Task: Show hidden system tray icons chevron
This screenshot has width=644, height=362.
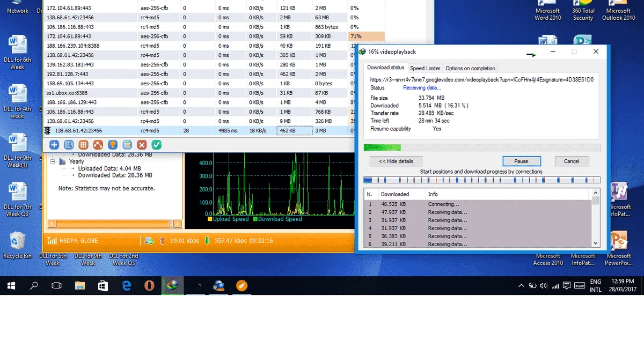Action: click(x=520, y=286)
